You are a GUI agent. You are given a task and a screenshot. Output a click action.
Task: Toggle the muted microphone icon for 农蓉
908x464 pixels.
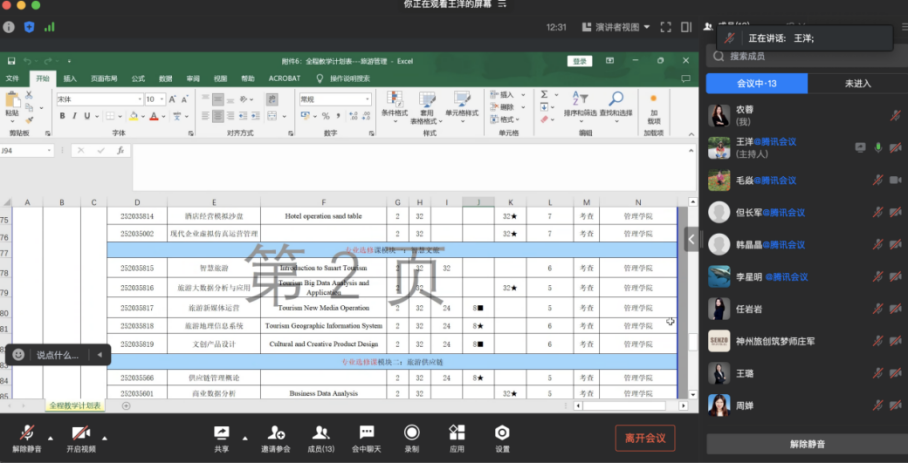pos(895,115)
